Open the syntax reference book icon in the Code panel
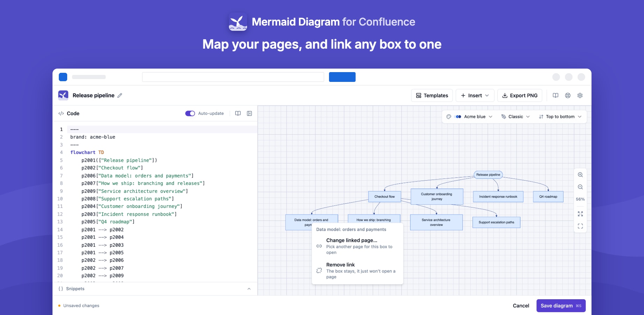The height and width of the screenshot is (315, 644). (x=238, y=113)
